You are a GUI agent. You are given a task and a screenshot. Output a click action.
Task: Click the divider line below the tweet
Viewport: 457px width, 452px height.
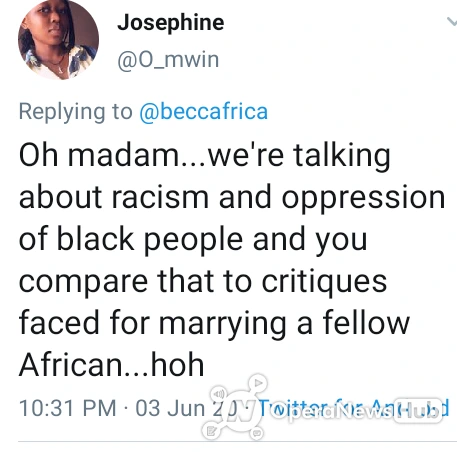tap(237, 441)
